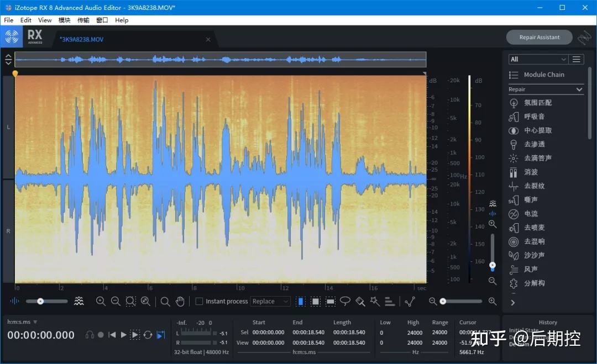Select the Time selection tool
Image resolution: width=597 pixels, height=364 pixels.
tap(300, 302)
